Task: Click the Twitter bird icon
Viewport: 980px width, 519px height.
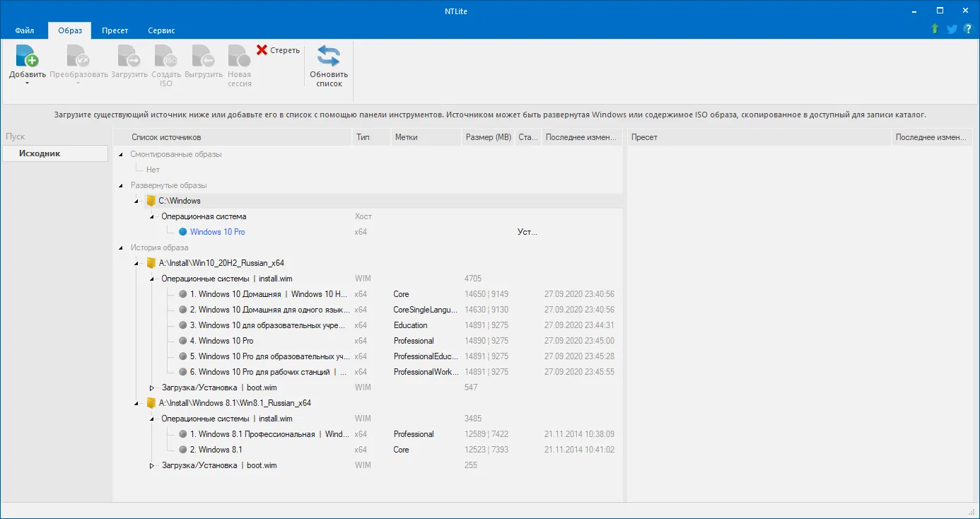Action: (952, 29)
